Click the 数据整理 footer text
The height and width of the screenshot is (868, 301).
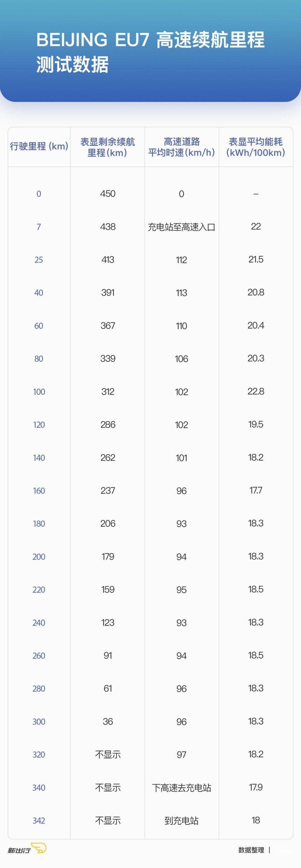coord(251,850)
